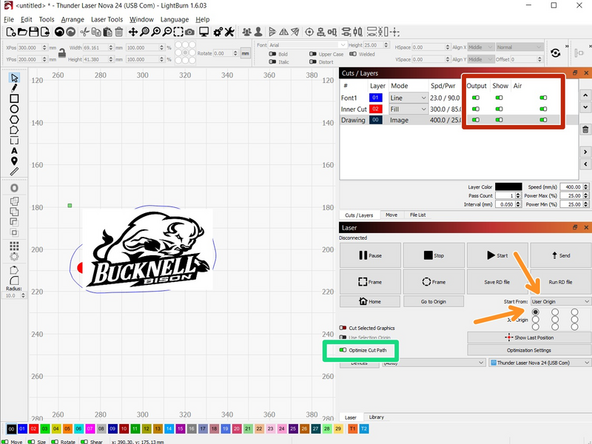
Task: Open Device Settings wrench-screwdriver icon
Action: 229,32
